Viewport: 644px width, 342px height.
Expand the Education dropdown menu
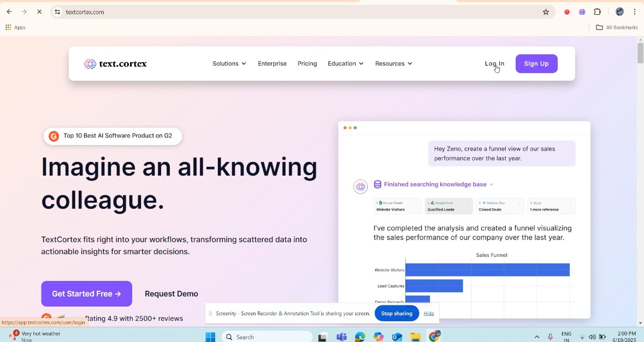click(x=345, y=64)
